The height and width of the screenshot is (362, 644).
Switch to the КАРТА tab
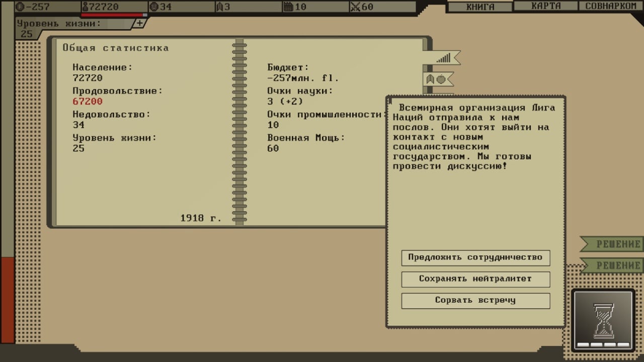coord(546,6)
